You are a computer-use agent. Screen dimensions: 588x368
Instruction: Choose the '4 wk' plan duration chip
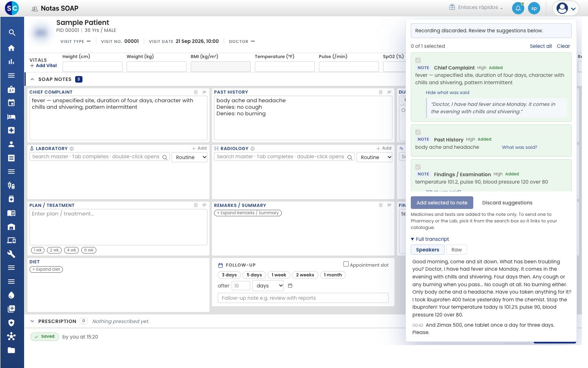click(x=71, y=250)
